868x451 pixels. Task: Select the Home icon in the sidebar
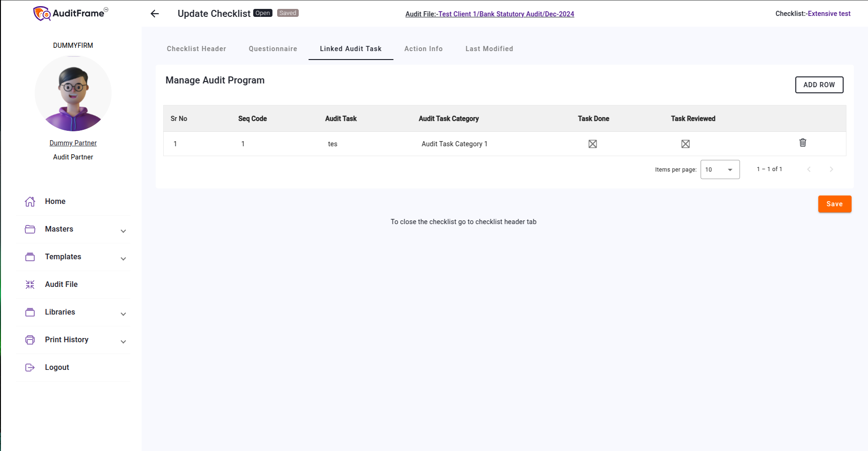(x=30, y=201)
